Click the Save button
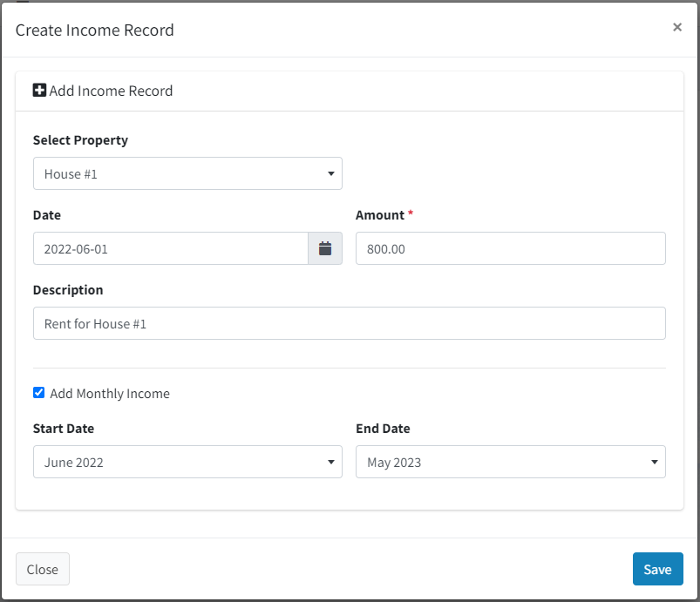 657,569
